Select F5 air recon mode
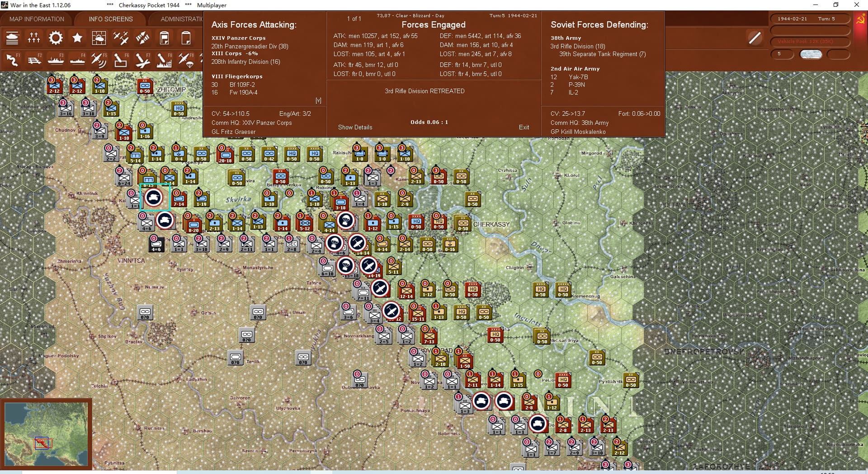 [x=99, y=60]
